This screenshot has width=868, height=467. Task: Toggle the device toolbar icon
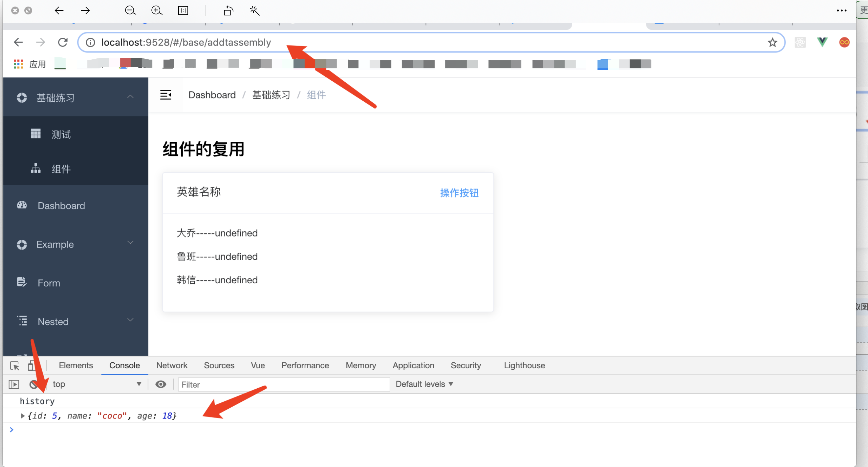tap(31, 366)
